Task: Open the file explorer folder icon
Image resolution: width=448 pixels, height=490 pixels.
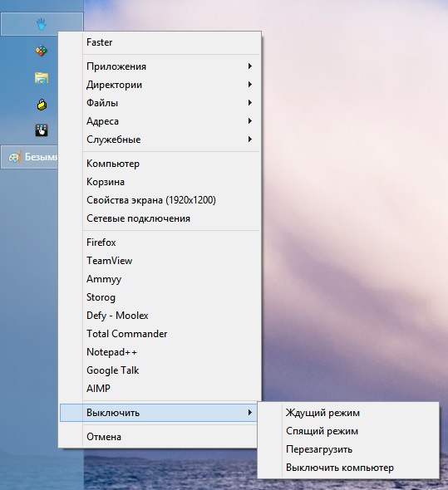Action: (42, 78)
